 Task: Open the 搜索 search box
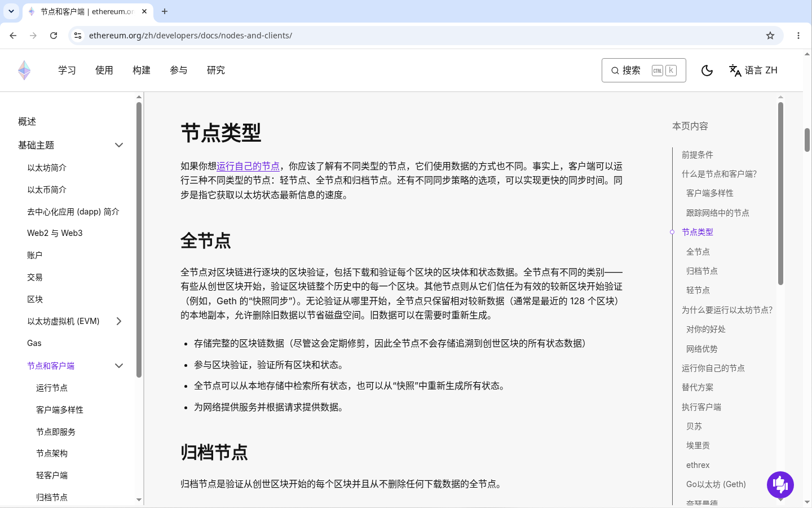pyautogui.click(x=644, y=71)
